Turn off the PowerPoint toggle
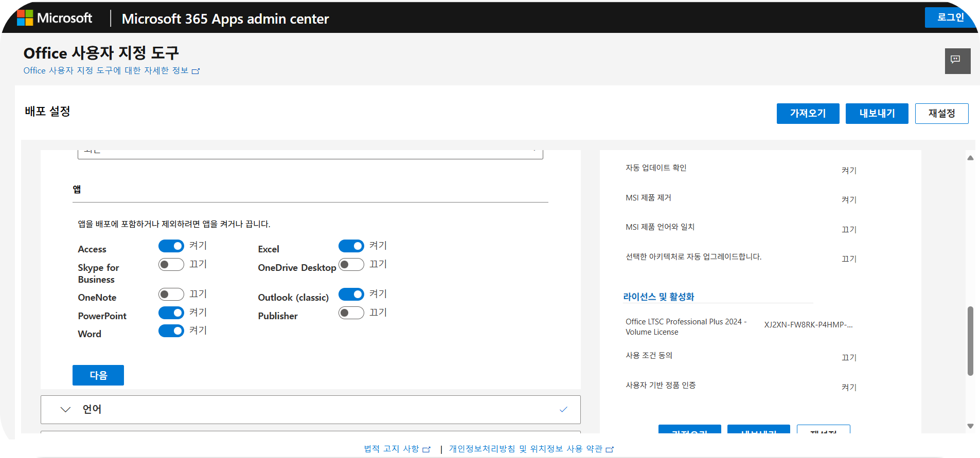 click(x=171, y=313)
